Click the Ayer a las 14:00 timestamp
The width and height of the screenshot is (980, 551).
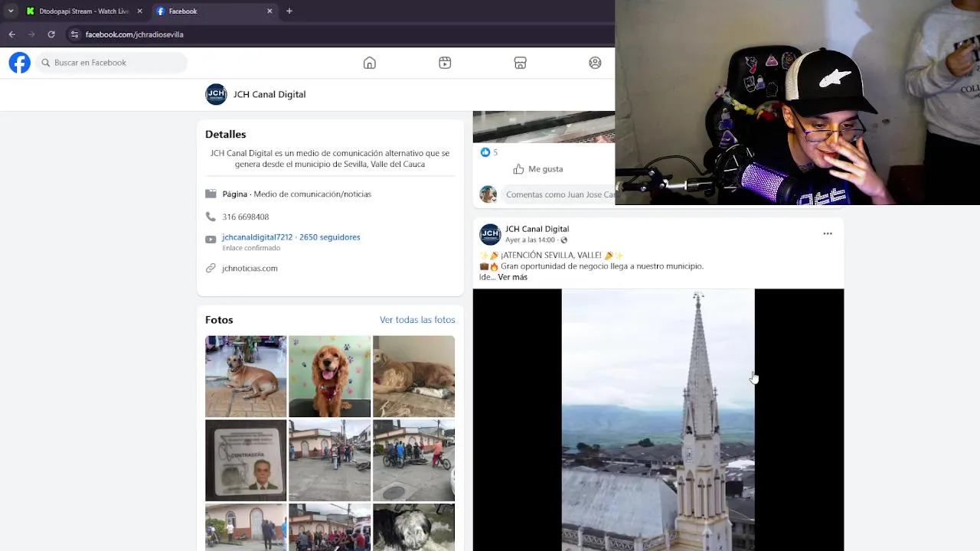[x=530, y=240]
